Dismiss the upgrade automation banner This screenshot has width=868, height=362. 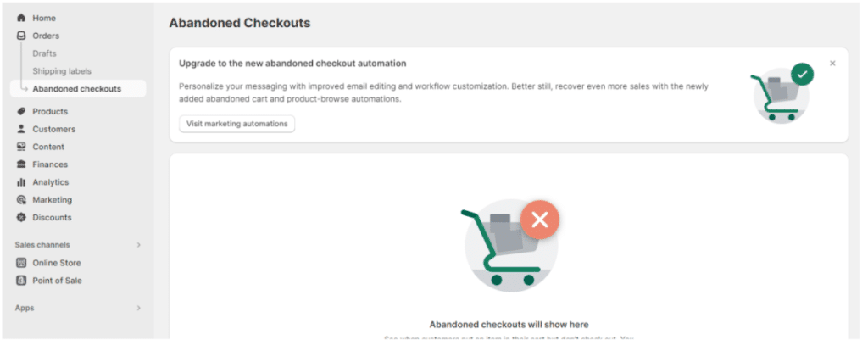point(832,63)
